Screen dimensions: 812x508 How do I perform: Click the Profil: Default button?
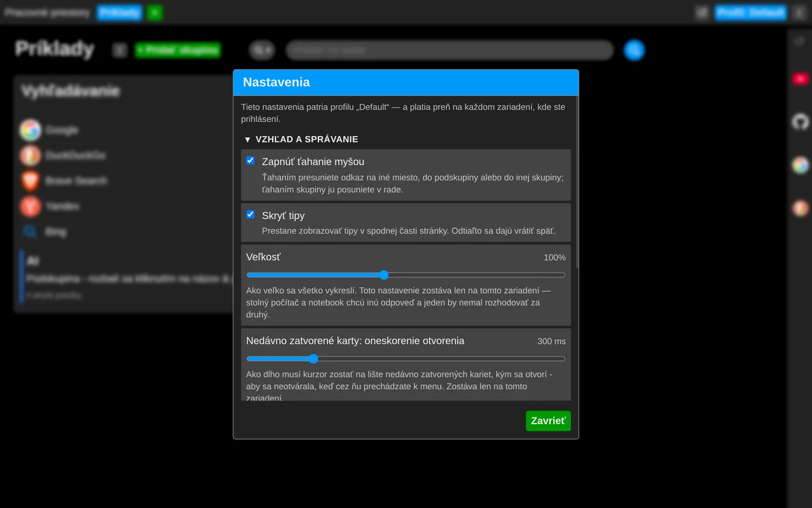tap(750, 13)
